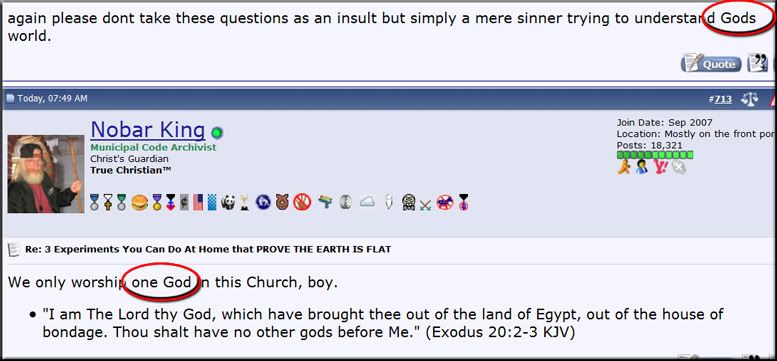Click the cloud award icon
The image size is (777, 361).
367,202
